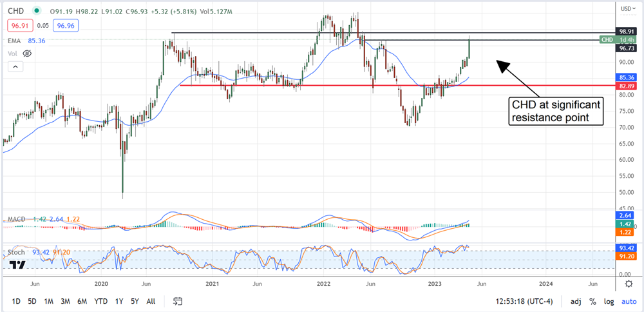The width and height of the screenshot is (644, 312).
Task: Toggle volume indicator visibility eye icon
Action: click(x=27, y=54)
